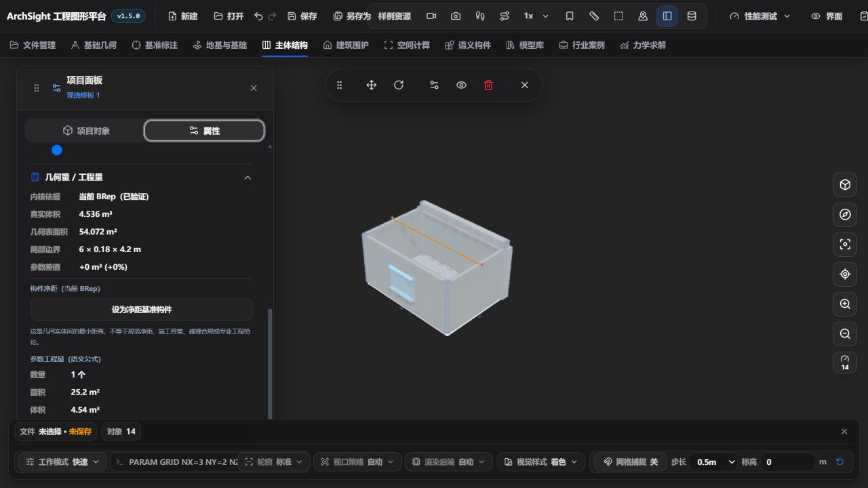
Task: Open the 步长 0.5m dropdown
Action: tap(714, 462)
